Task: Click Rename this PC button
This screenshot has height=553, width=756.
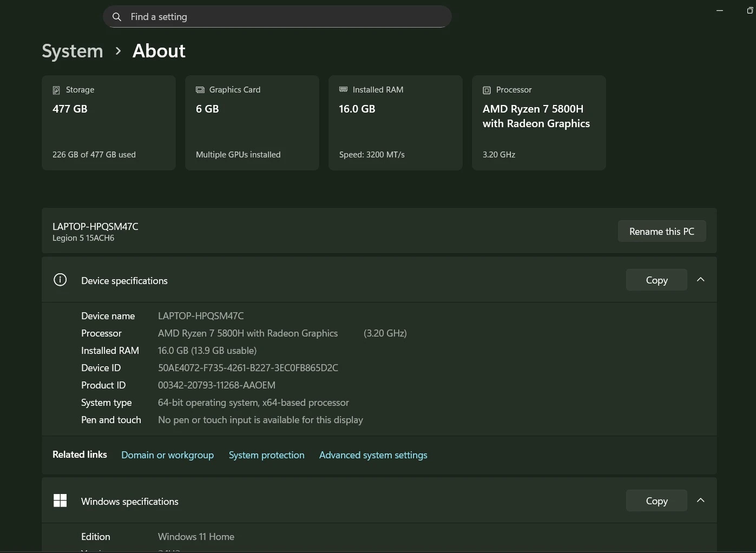Action: (x=662, y=231)
